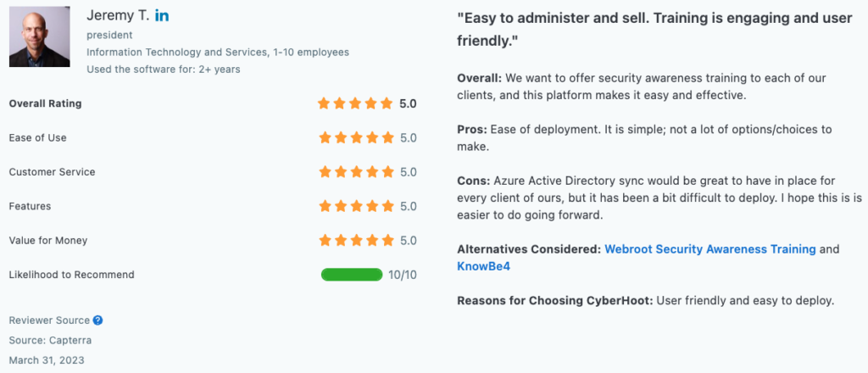
Task: Click the Source: Capterra text
Action: (50, 340)
